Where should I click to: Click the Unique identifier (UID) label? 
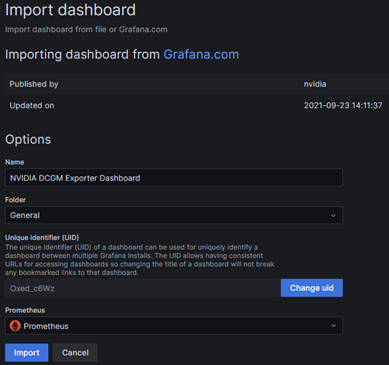tap(42, 238)
